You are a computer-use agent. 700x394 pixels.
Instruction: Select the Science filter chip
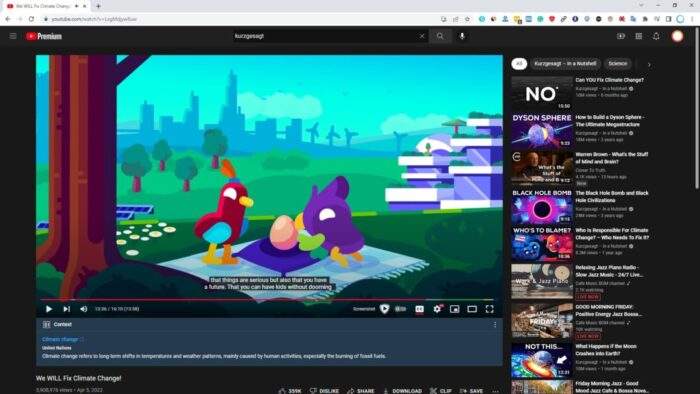point(617,64)
